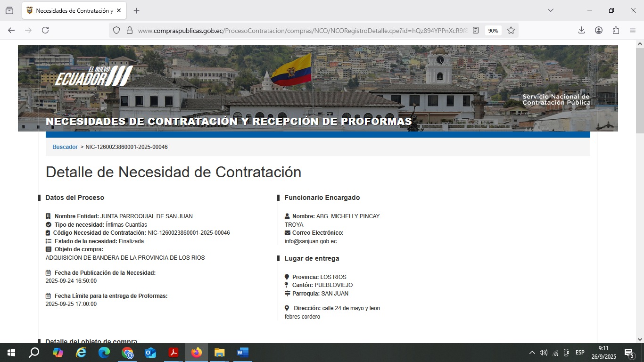
Task: Expand the list all tabs dropdown
Action: [550, 10]
